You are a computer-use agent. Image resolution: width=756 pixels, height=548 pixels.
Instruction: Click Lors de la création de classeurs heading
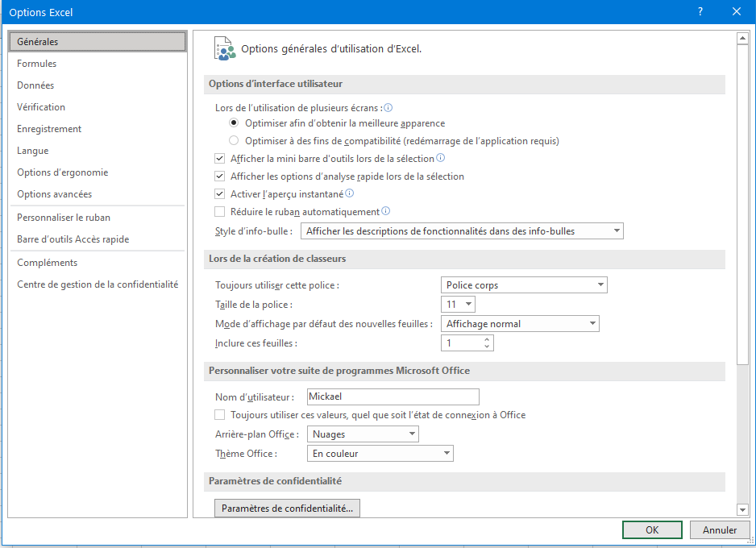(x=277, y=259)
